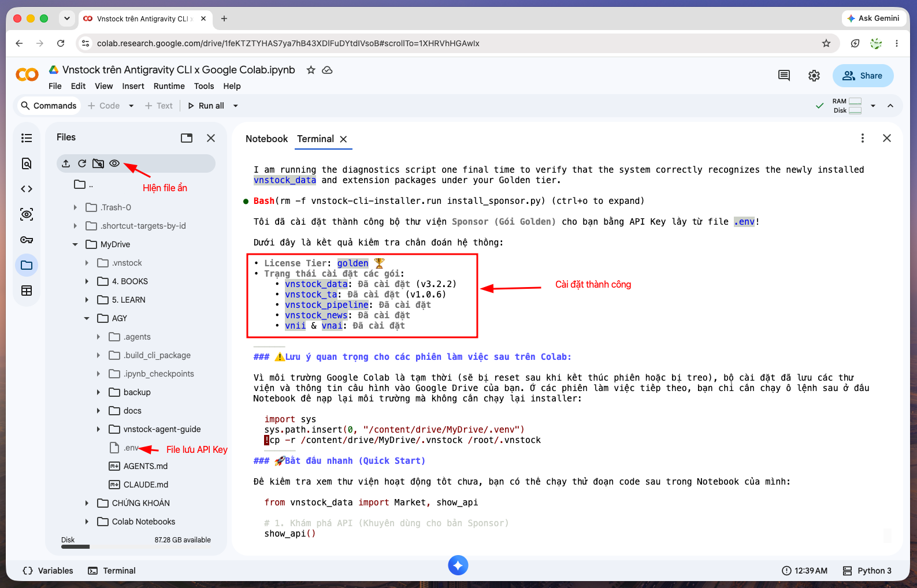Viewport: 917px width, 588px height.
Task: Reload the browser page
Action: [61, 43]
